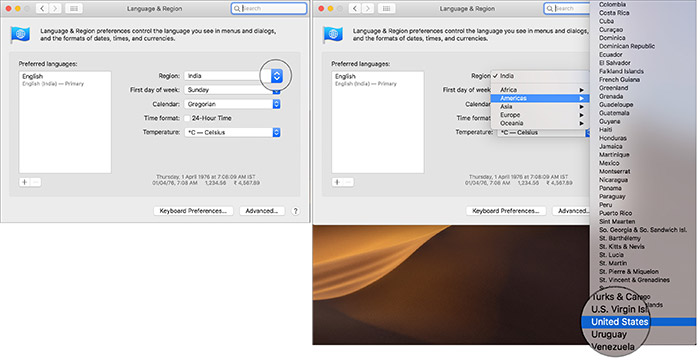Choose Honduras in country list
Viewport: 700px width, 361px height.
612,138
